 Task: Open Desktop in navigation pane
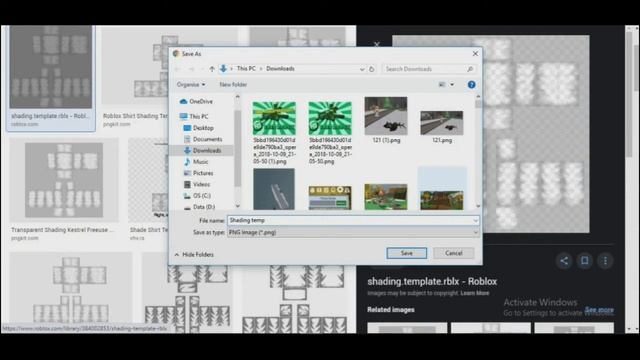pos(199,128)
